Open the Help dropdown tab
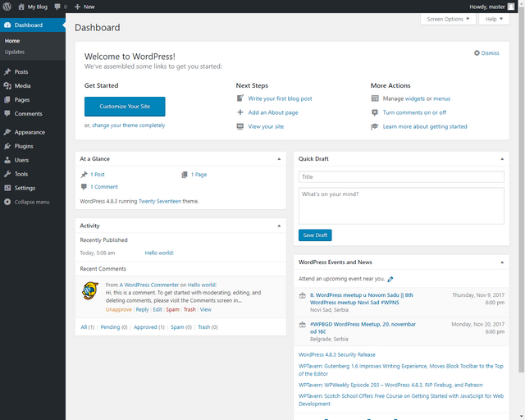525x420 pixels. click(x=494, y=19)
